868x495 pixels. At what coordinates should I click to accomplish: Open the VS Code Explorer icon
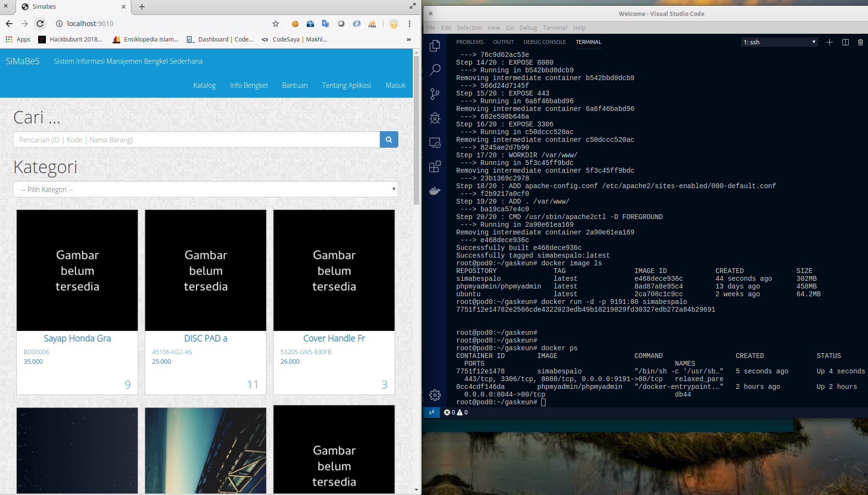tap(435, 46)
